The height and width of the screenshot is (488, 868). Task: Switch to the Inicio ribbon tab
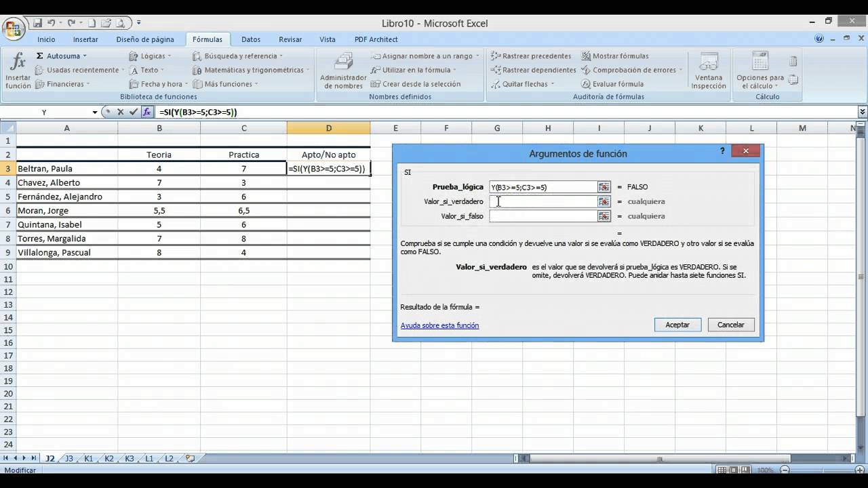[46, 39]
